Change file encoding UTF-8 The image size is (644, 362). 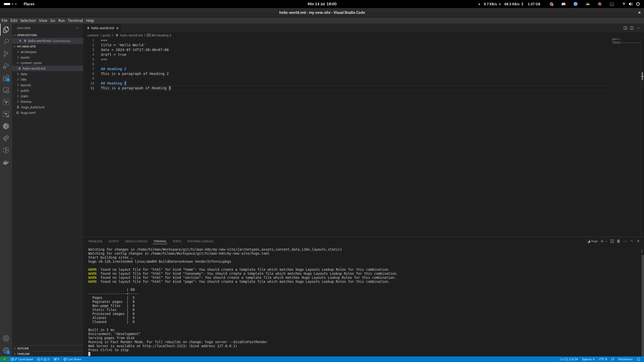[603, 359]
